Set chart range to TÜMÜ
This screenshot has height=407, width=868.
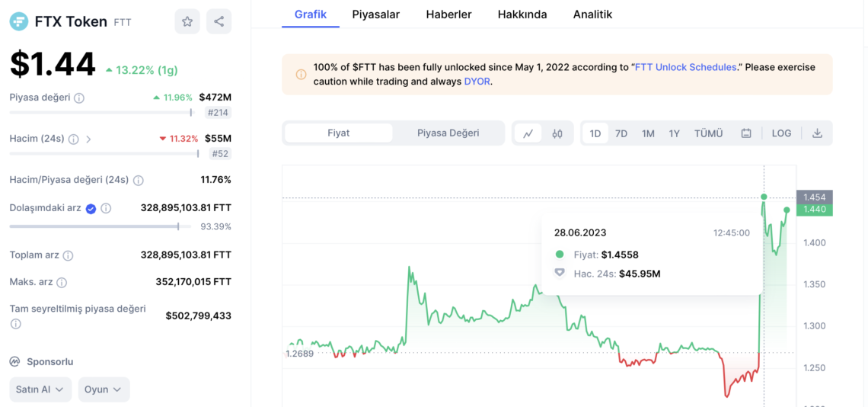coord(709,133)
